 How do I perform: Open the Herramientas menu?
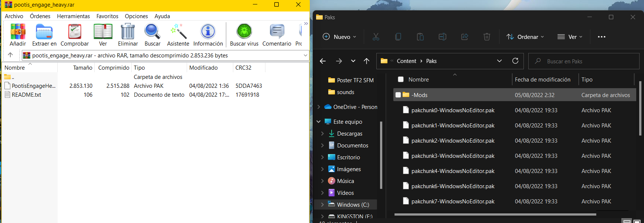pyautogui.click(x=74, y=16)
